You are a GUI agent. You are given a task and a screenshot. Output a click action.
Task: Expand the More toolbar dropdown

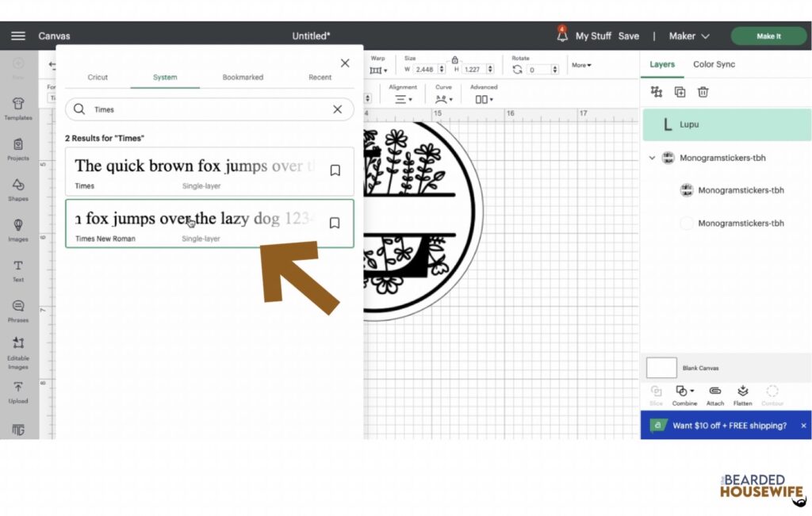[581, 65]
